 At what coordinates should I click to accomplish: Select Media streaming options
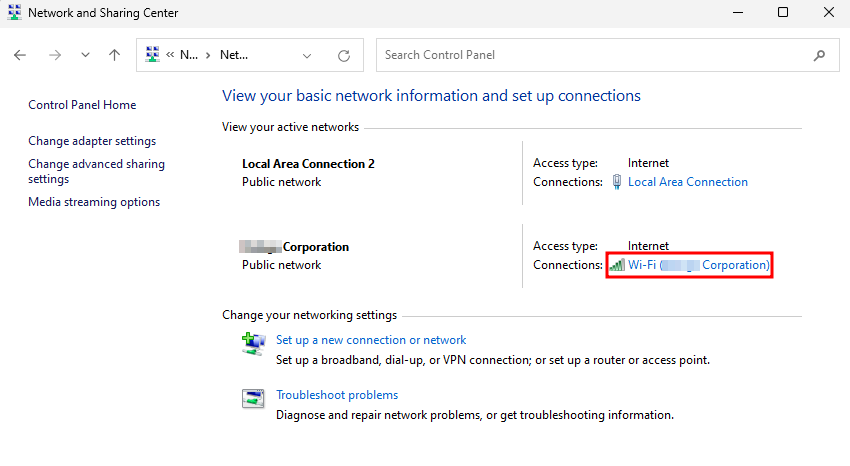[94, 202]
